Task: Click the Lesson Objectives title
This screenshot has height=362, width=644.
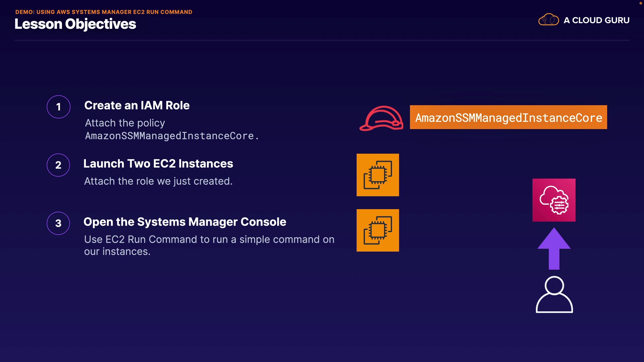Action: pyautogui.click(x=75, y=24)
